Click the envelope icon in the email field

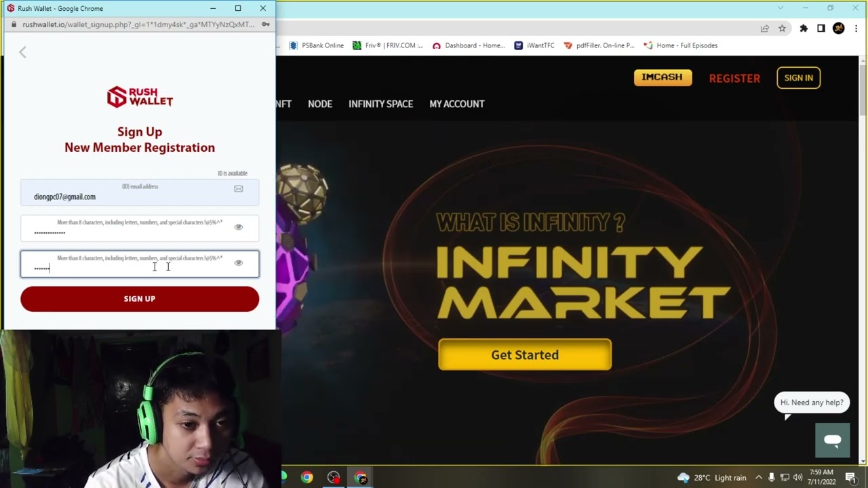[239, 189]
